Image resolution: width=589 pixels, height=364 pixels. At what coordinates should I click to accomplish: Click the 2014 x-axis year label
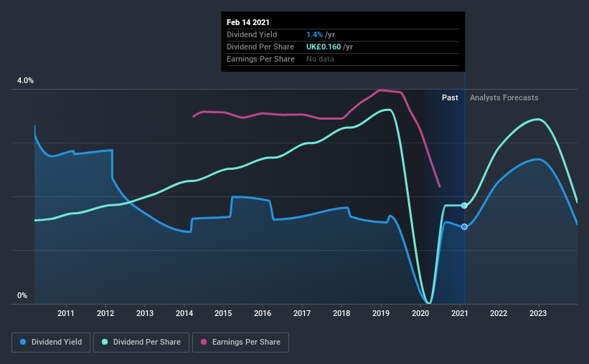tap(184, 313)
